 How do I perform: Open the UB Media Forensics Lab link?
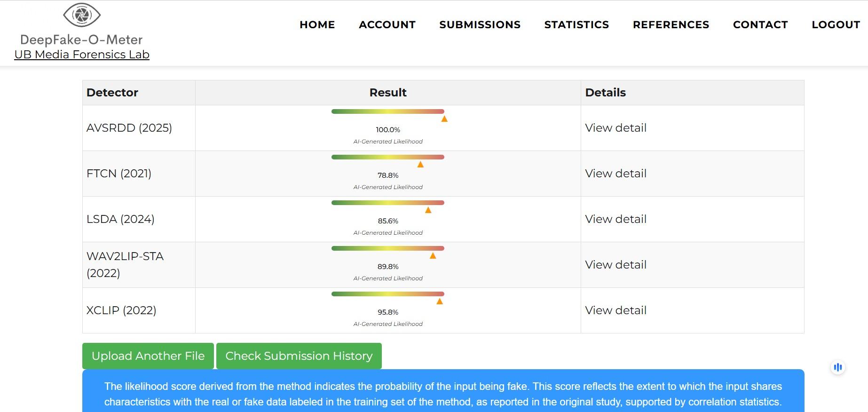pos(82,55)
